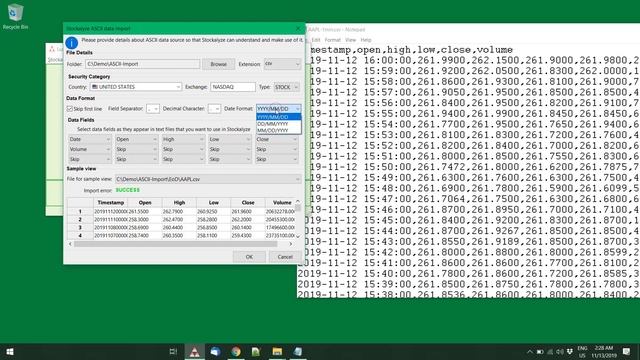Open the blue mail app taskbar icon
This screenshot has width=640, height=360.
tap(216, 351)
